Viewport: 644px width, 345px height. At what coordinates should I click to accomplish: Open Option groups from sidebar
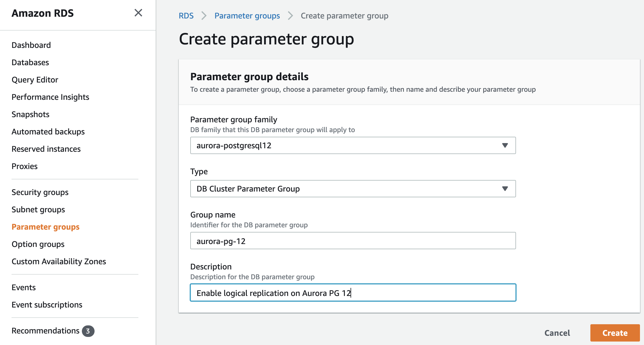[37, 244]
